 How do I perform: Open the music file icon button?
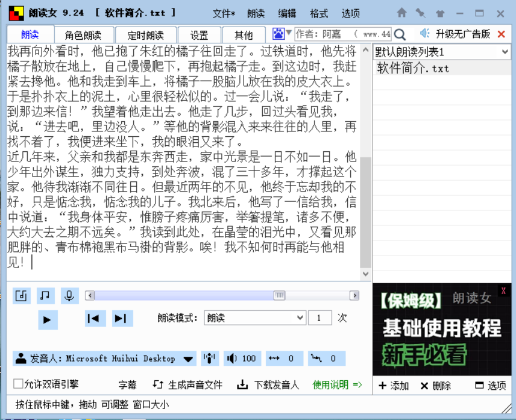pos(21,295)
